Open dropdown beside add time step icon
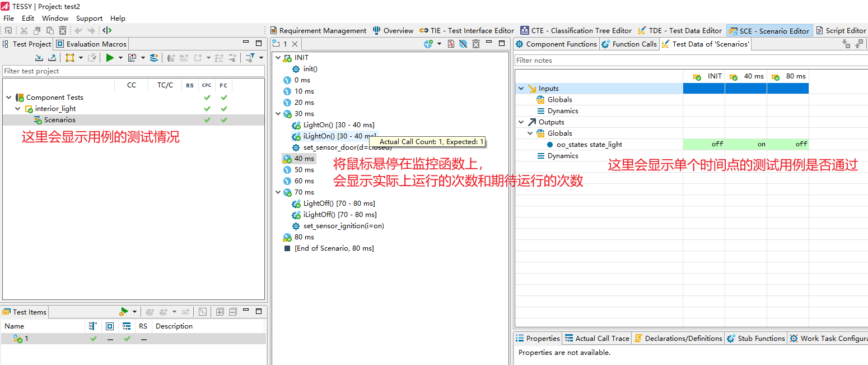 439,44
